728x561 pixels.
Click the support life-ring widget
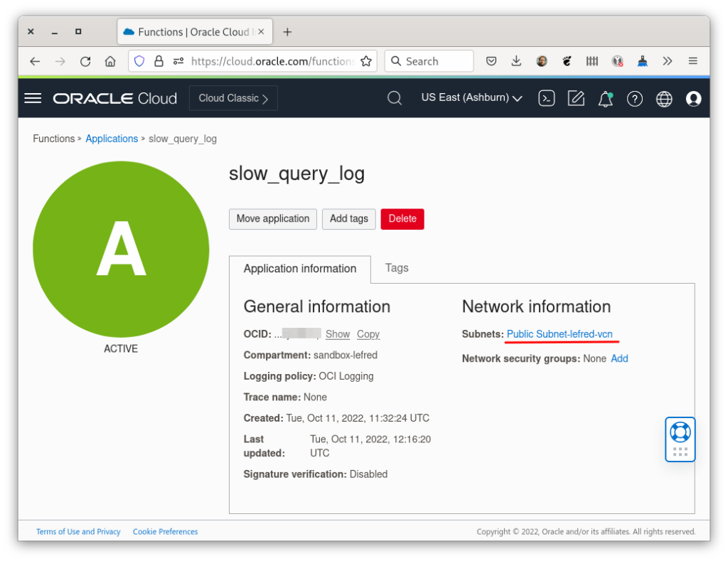coord(680,439)
